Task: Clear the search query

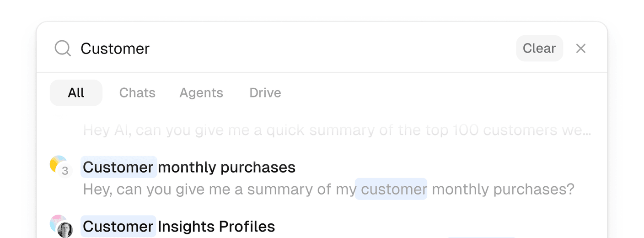Action: pos(539,49)
